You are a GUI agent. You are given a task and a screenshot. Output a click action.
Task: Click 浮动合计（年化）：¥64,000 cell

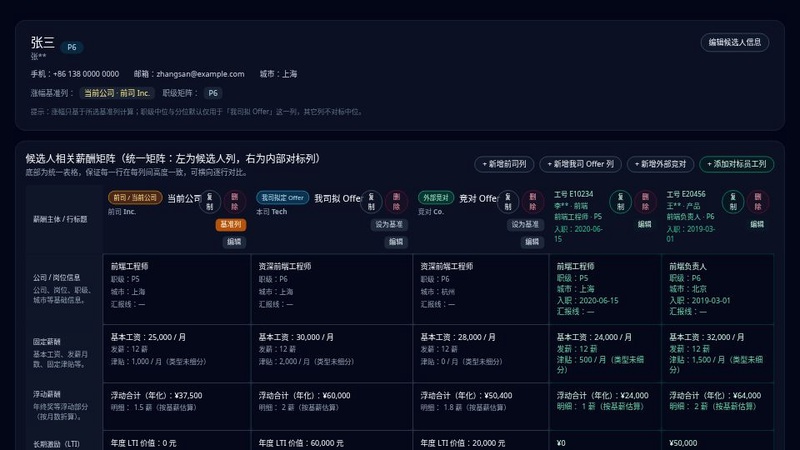717,406
